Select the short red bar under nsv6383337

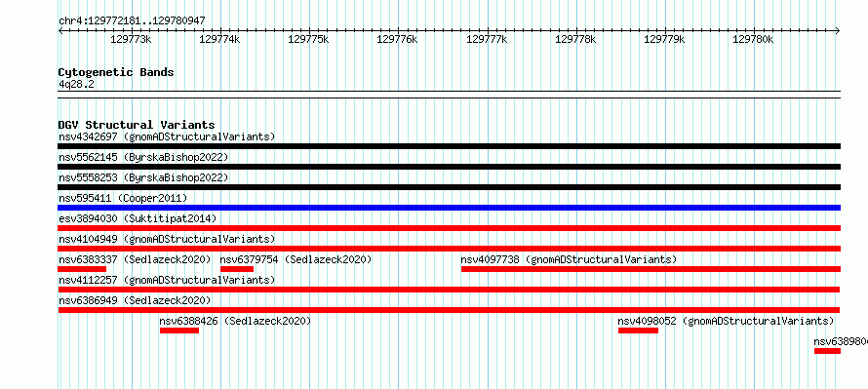coord(81,269)
